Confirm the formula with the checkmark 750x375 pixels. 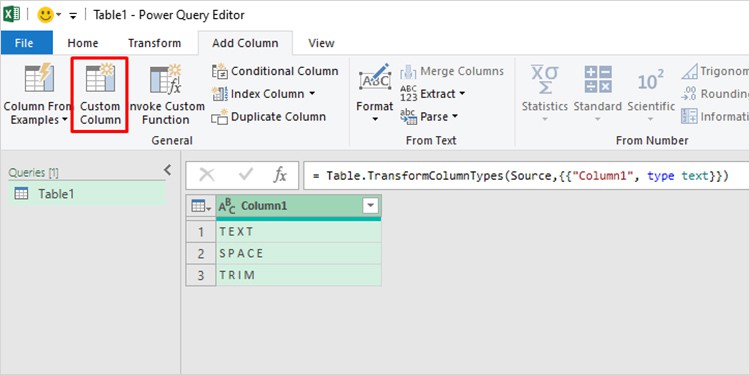click(245, 176)
